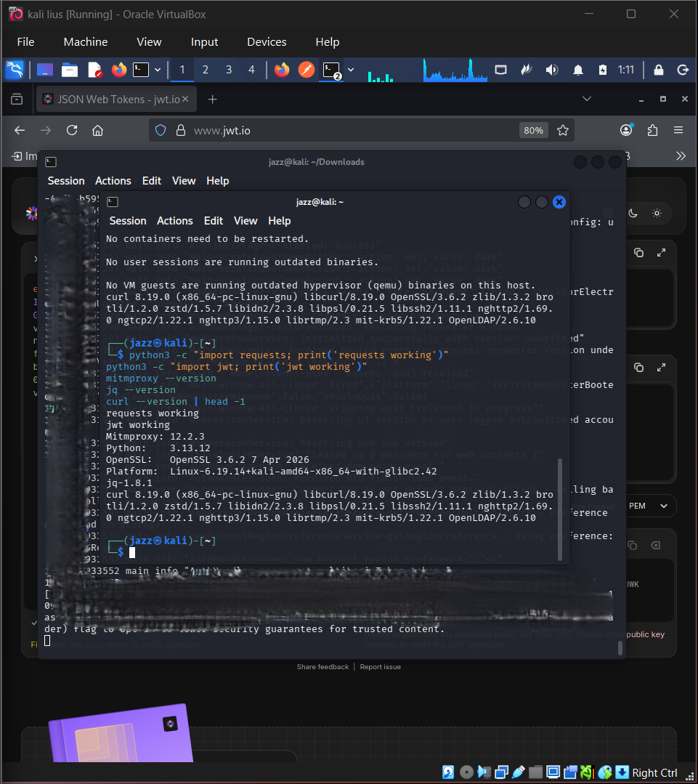Switch to workspace 4
Image resolution: width=698 pixels, height=784 pixels.
pos(252,70)
